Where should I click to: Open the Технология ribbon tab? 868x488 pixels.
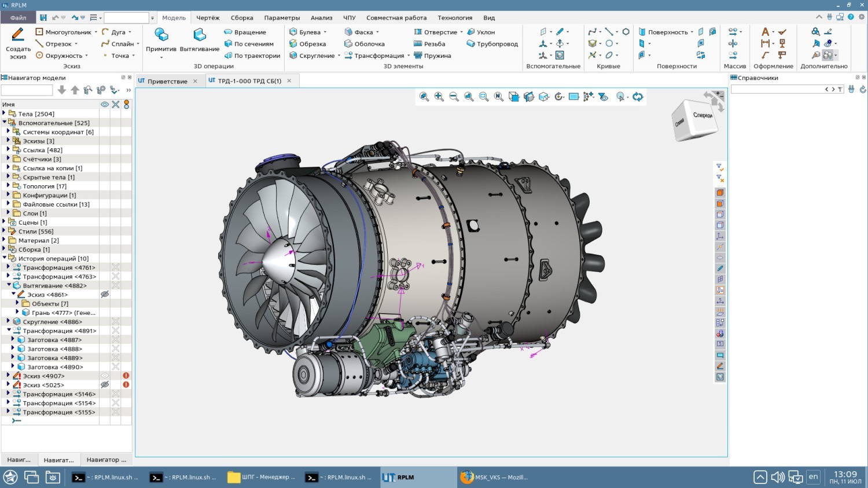pyautogui.click(x=455, y=18)
